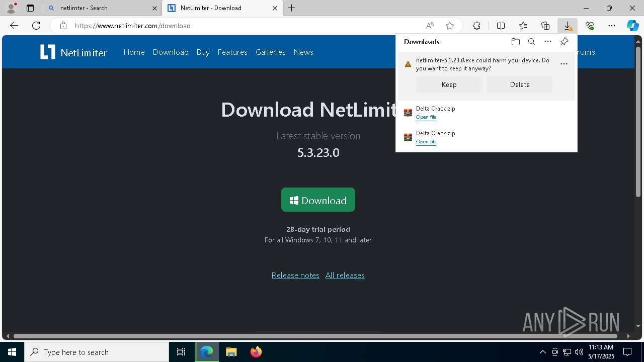
Task: Click the 5.3.23.0 version text
Action: pos(318,152)
